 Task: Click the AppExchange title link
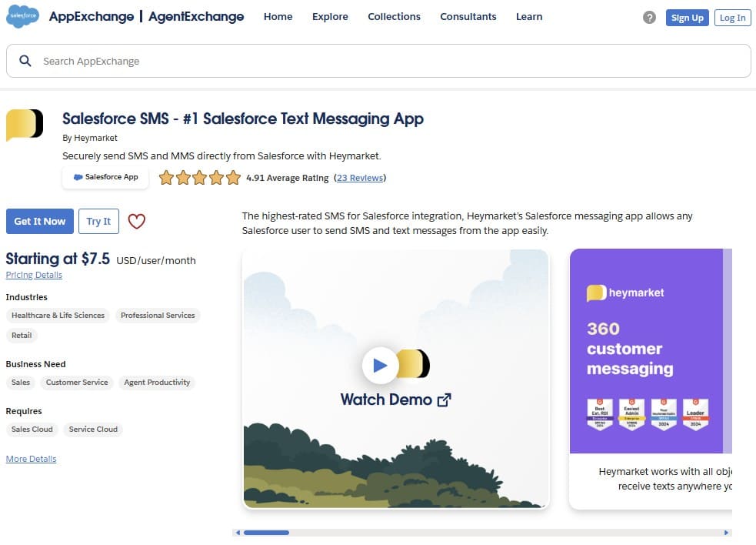(92, 16)
